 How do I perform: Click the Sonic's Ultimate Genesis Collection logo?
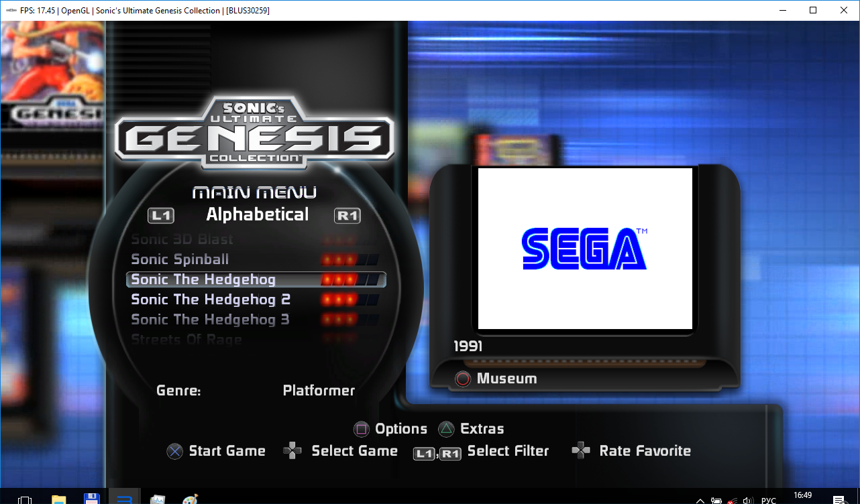click(254, 132)
